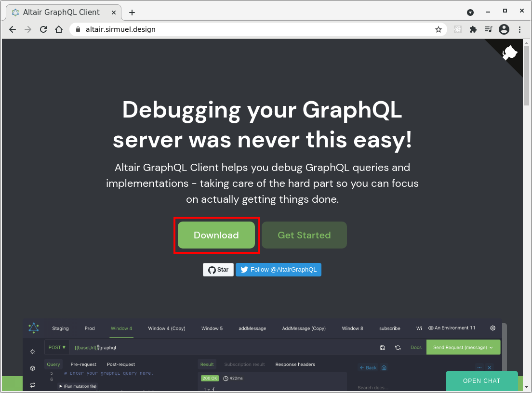The height and width of the screenshot is (393, 532).
Task: Click the GitHub Star button
Action: click(x=218, y=270)
